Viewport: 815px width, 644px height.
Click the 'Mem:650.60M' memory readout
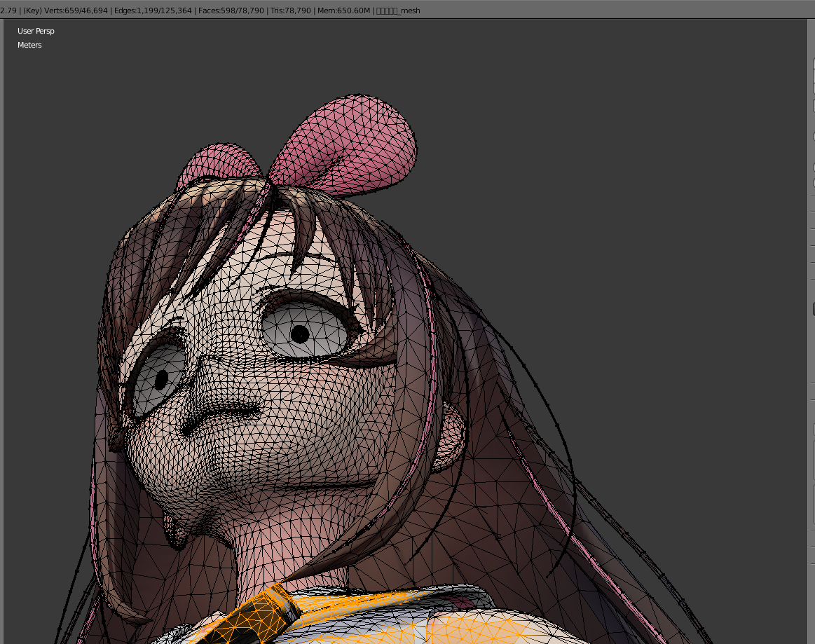pyautogui.click(x=343, y=11)
